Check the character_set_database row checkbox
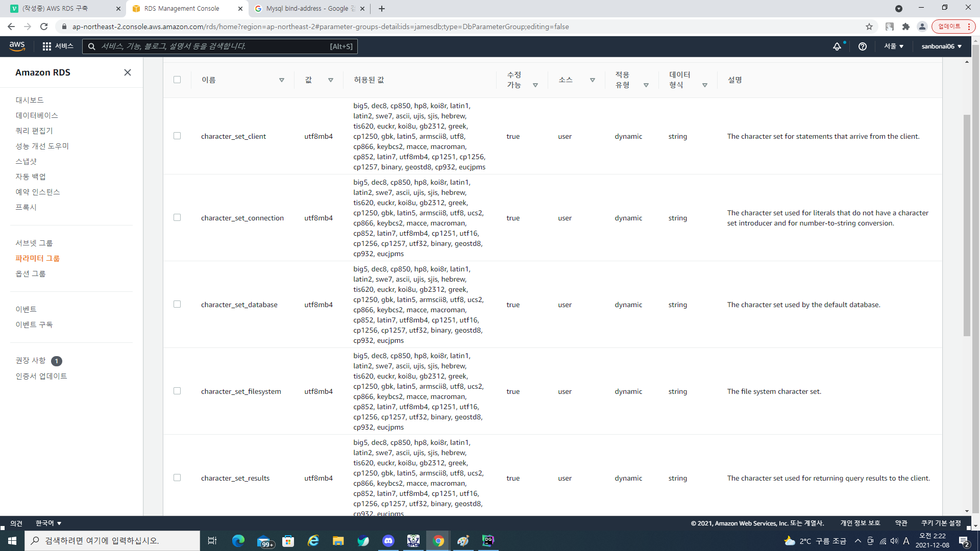This screenshot has width=980, height=551. pos(177,304)
